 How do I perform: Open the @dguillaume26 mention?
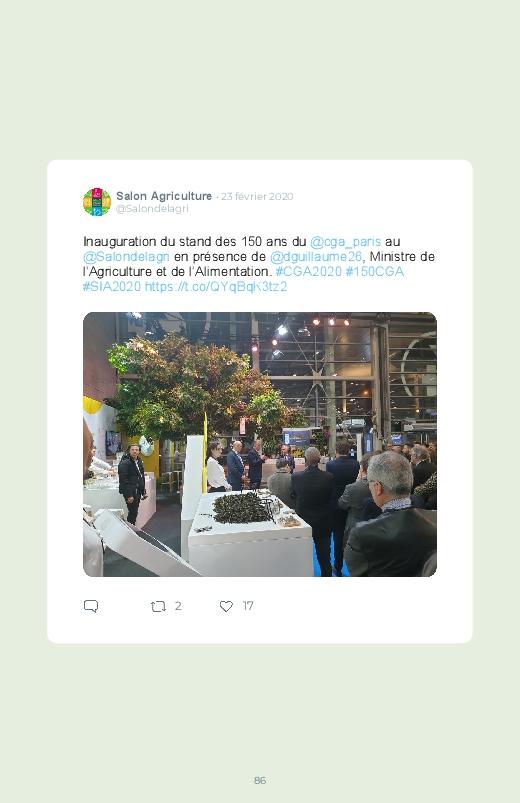[x=316, y=257]
